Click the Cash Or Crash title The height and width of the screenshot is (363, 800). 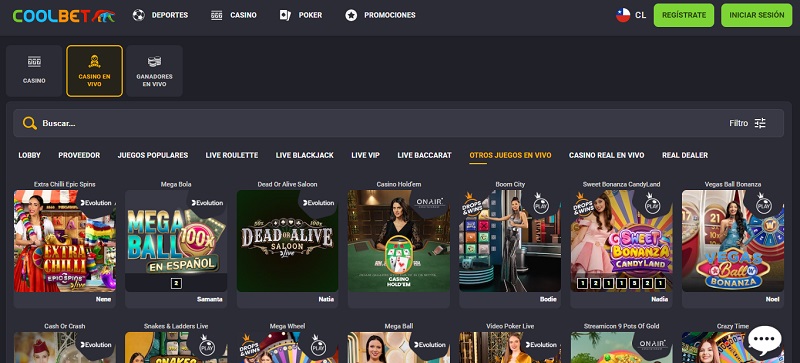[x=65, y=326]
